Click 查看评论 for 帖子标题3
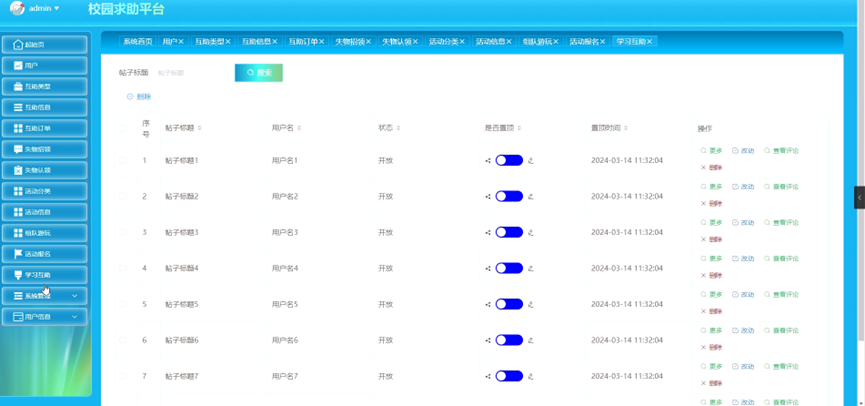The width and height of the screenshot is (865, 406). pyautogui.click(x=781, y=222)
